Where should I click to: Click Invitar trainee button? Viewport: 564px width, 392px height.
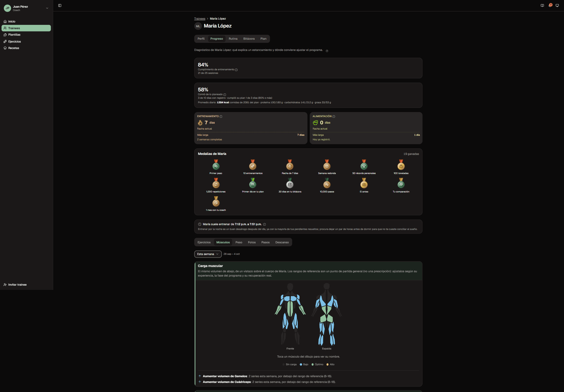coord(26,285)
